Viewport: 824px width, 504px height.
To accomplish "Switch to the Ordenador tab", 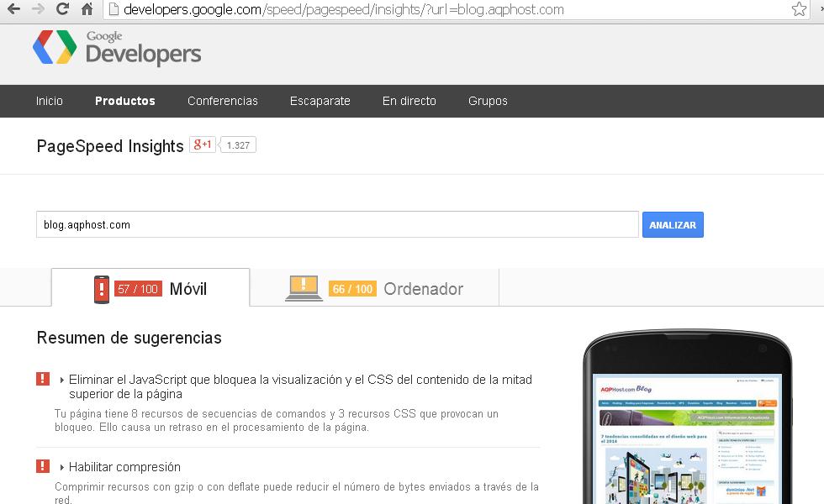I will click(x=375, y=287).
